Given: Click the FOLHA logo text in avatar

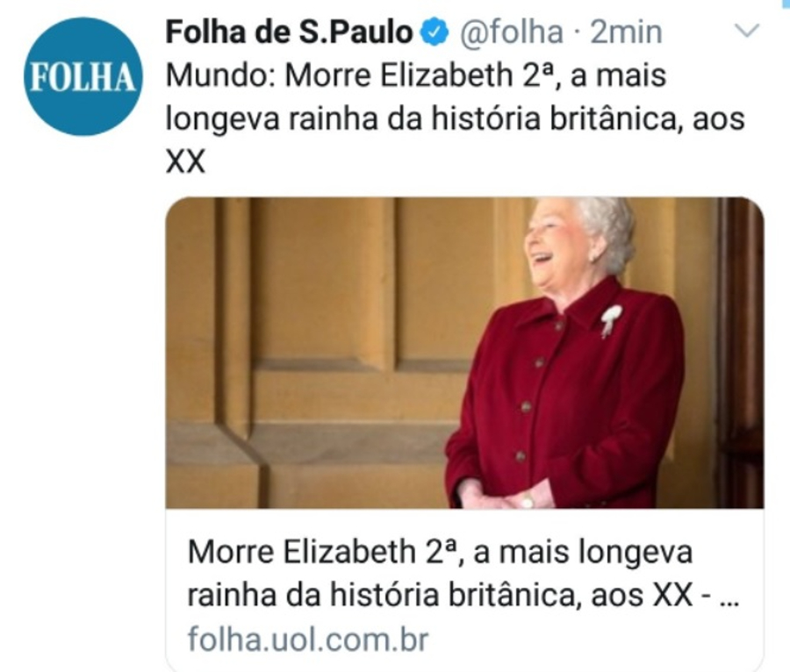Looking at the screenshot, I should (x=83, y=79).
